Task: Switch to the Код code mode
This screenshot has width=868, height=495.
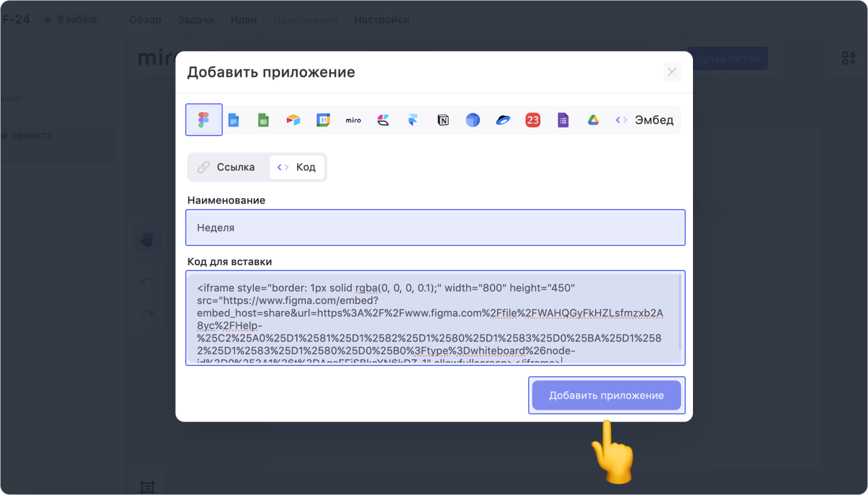Action: click(x=297, y=167)
